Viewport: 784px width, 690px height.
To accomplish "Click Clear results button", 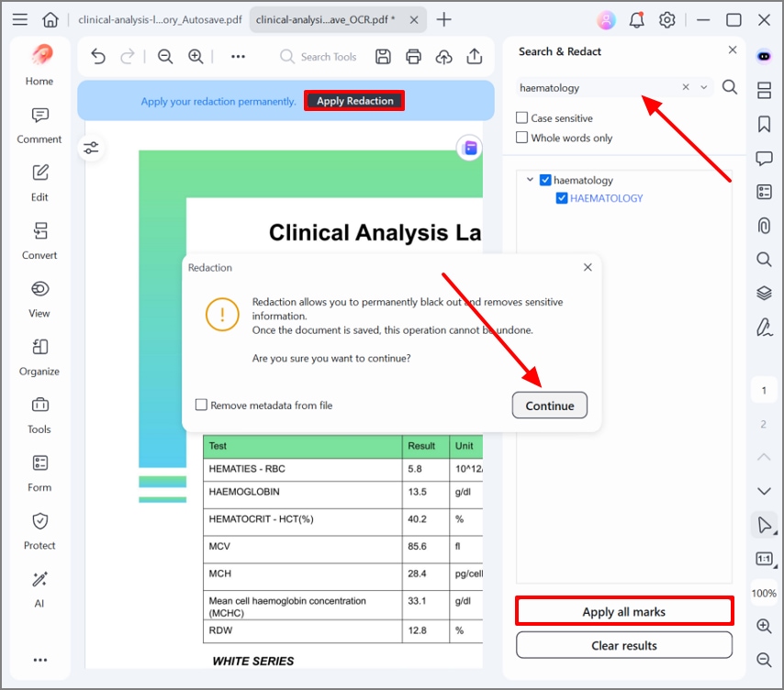I will pyautogui.click(x=624, y=645).
